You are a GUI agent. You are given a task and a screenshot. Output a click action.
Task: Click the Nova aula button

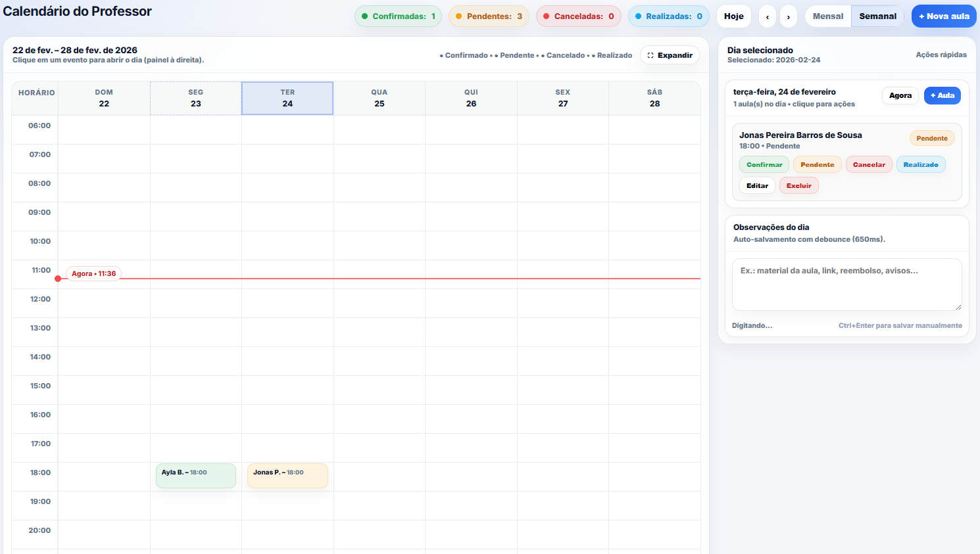tap(943, 16)
